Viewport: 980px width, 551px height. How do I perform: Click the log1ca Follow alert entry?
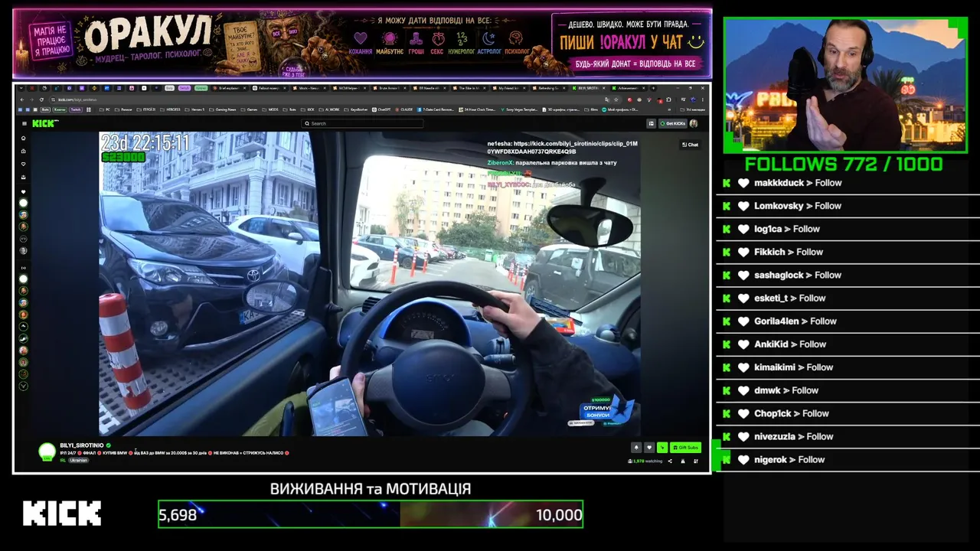[x=848, y=229]
